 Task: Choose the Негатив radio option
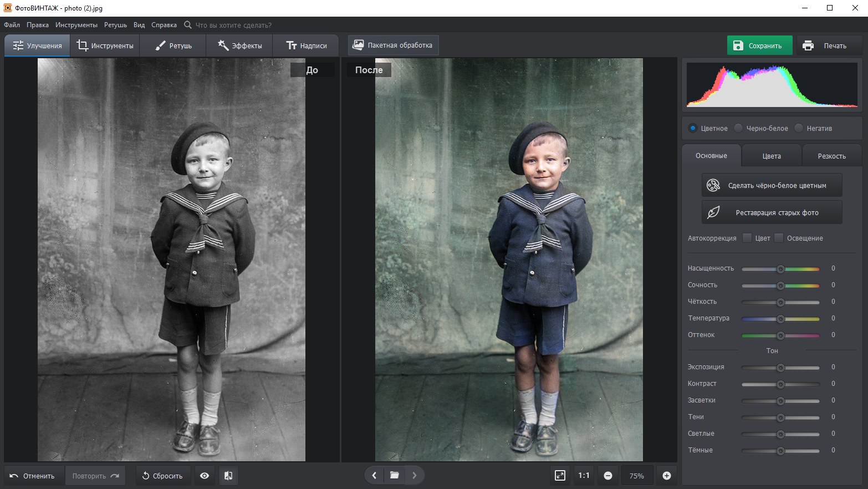click(x=799, y=128)
